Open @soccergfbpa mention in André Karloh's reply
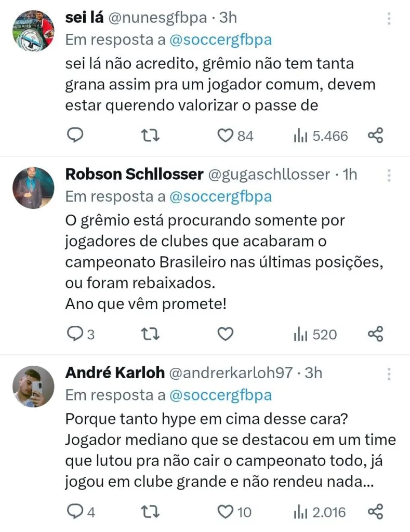 [220, 395]
